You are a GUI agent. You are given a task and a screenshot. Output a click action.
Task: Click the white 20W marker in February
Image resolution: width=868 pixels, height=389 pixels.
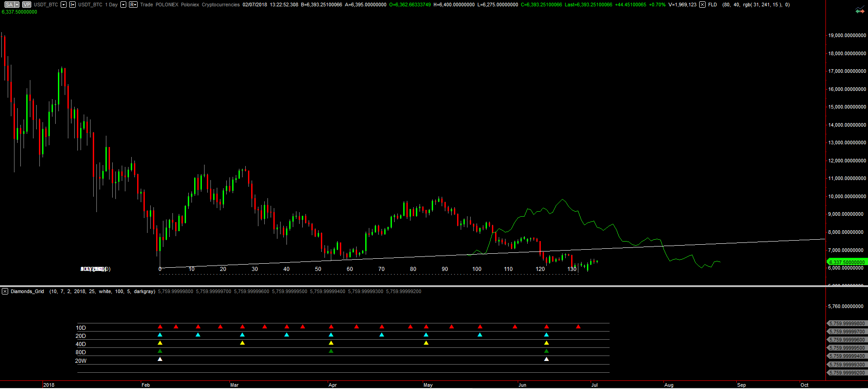pyautogui.click(x=160, y=359)
